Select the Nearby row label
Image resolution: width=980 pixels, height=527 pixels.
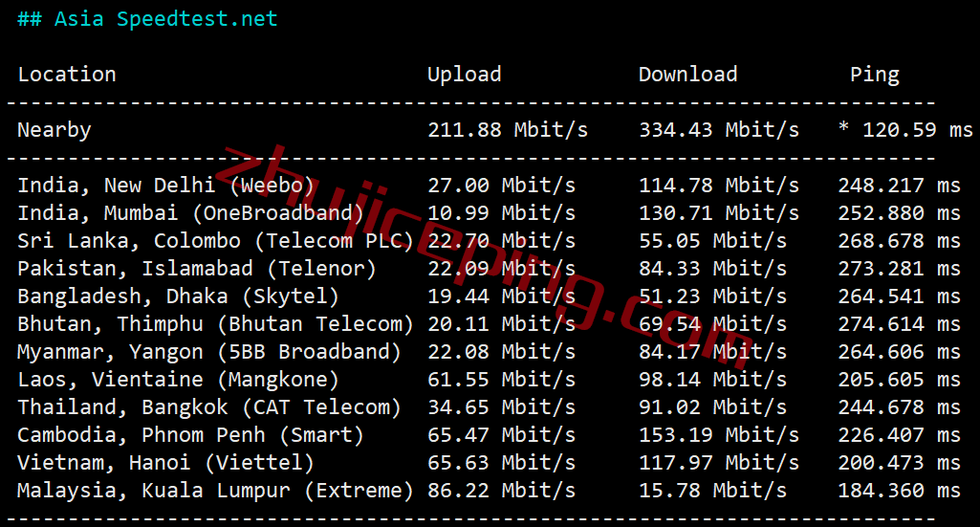tap(54, 130)
